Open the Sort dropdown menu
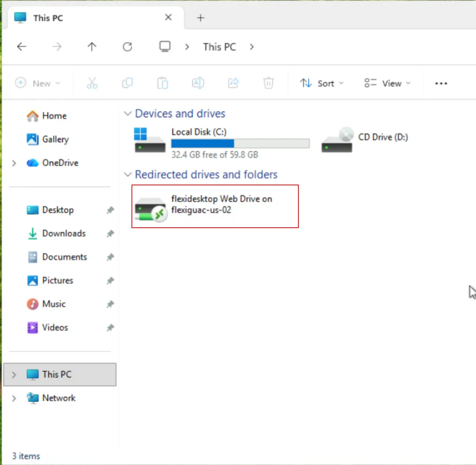The image size is (476, 465). pyautogui.click(x=322, y=83)
